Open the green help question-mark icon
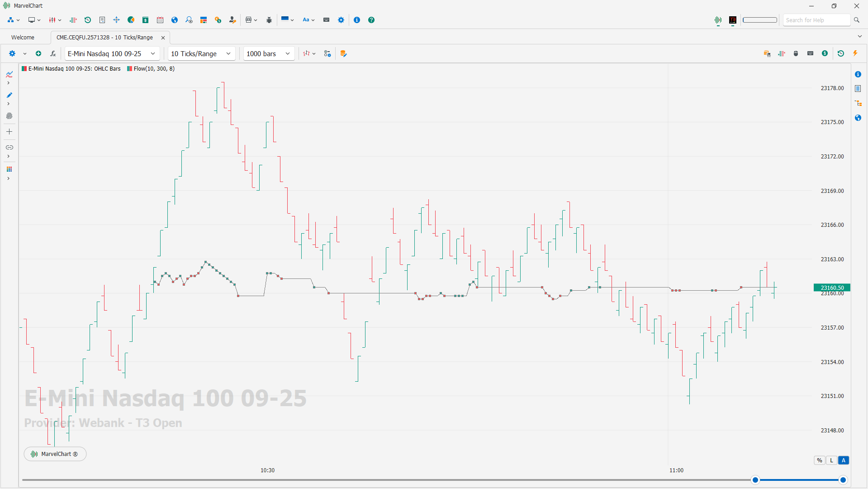 click(x=371, y=20)
